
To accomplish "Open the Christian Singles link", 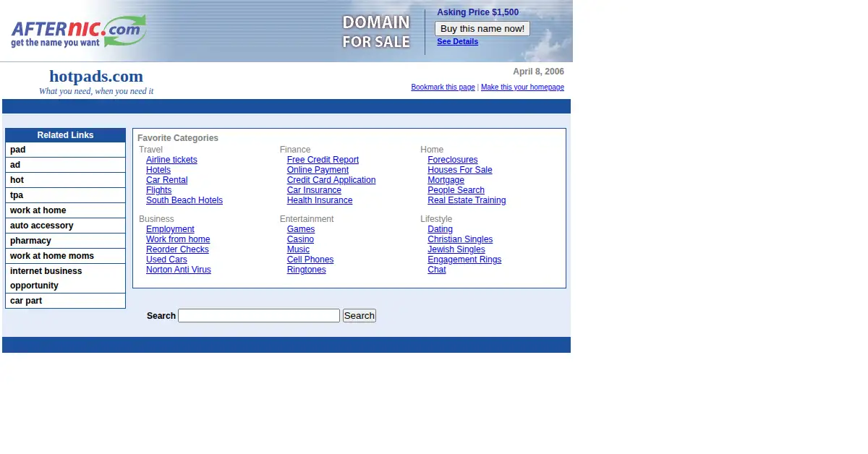I will point(460,239).
